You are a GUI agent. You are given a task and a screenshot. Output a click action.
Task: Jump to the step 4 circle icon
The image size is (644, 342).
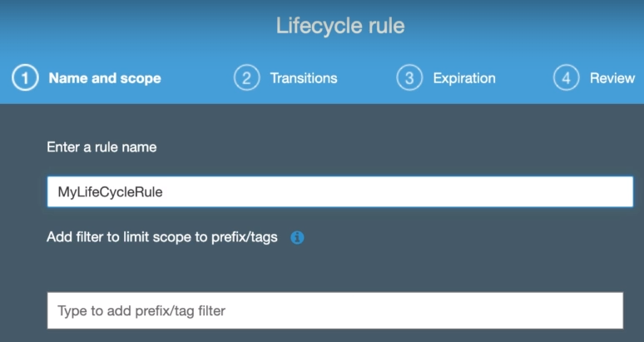pyautogui.click(x=566, y=78)
